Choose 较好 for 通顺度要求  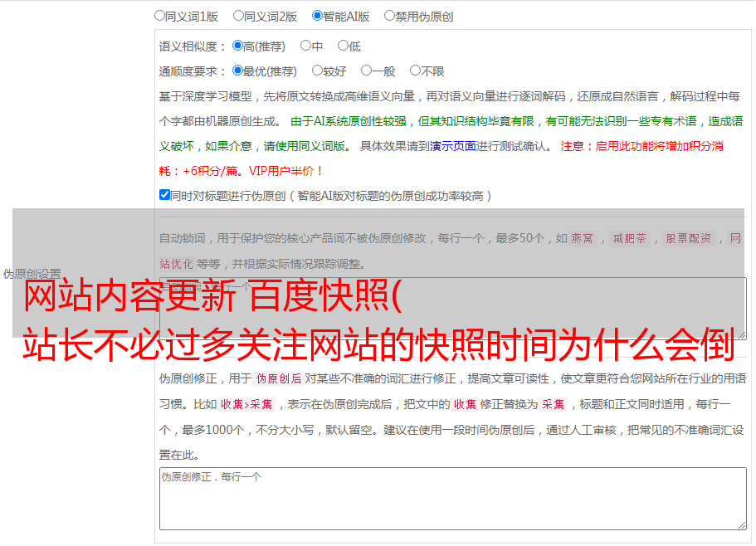point(317,71)
